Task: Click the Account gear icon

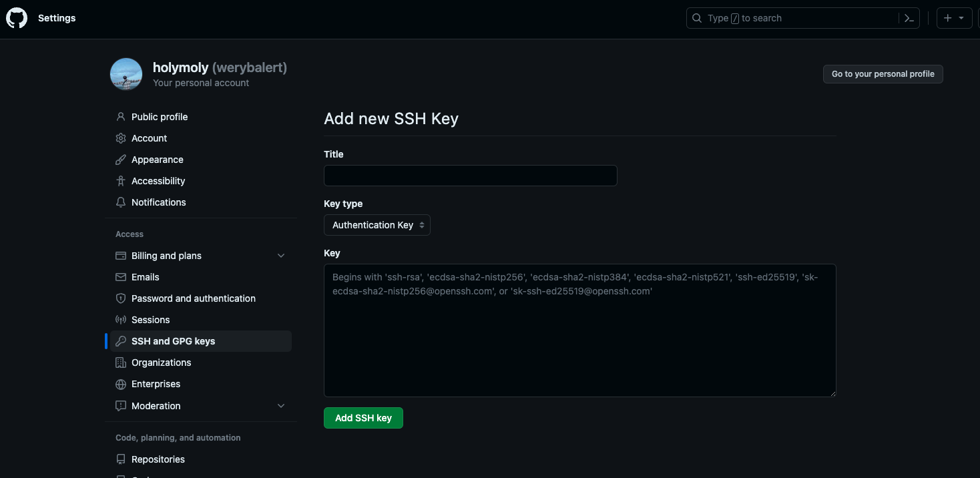Action: (121, 138)
